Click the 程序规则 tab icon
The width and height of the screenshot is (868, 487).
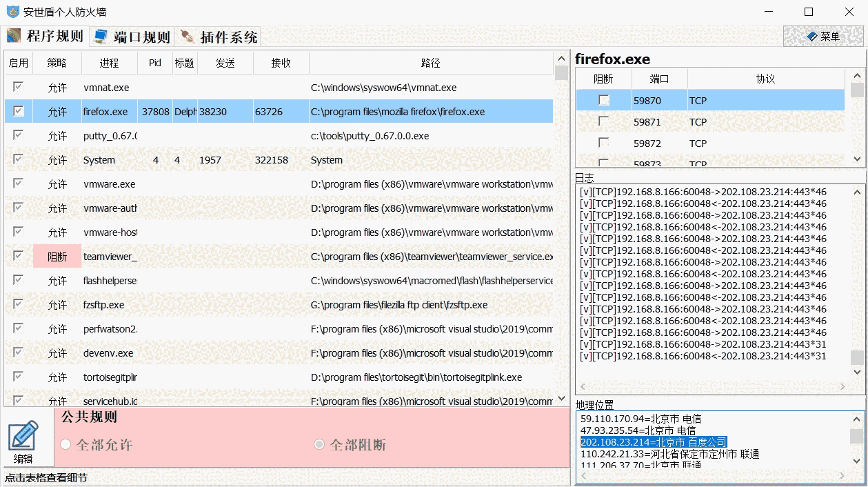tap(14, 36)
